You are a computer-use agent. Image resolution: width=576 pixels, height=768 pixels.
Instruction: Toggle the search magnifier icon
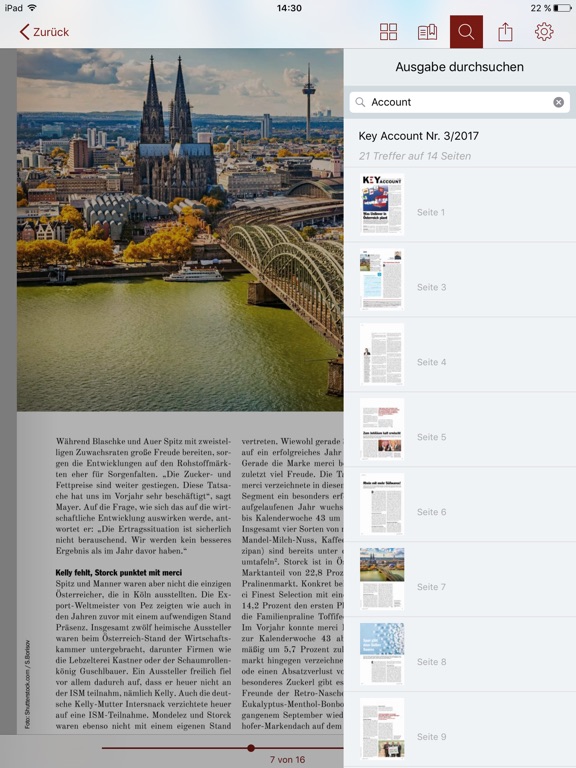point(466,32)
